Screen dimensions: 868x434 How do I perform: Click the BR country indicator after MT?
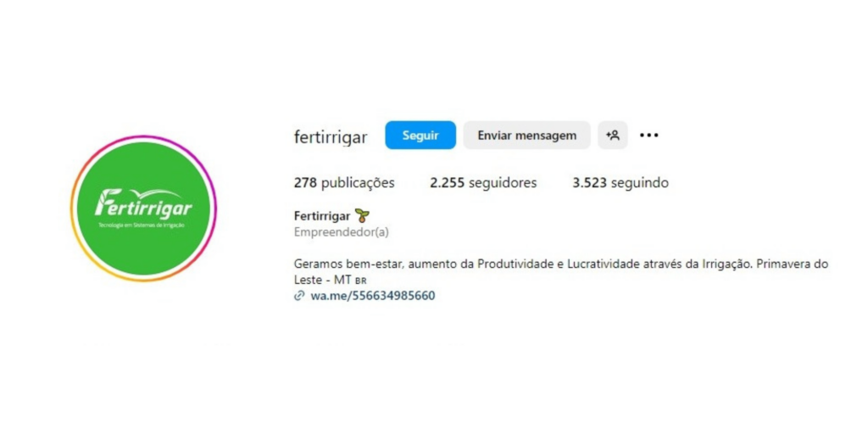coord(360,281)
